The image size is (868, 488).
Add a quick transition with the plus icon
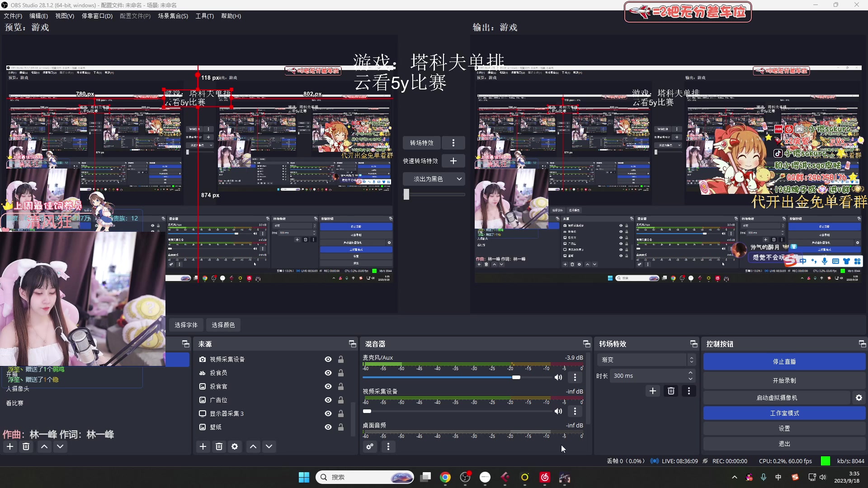tap(453, 160)
